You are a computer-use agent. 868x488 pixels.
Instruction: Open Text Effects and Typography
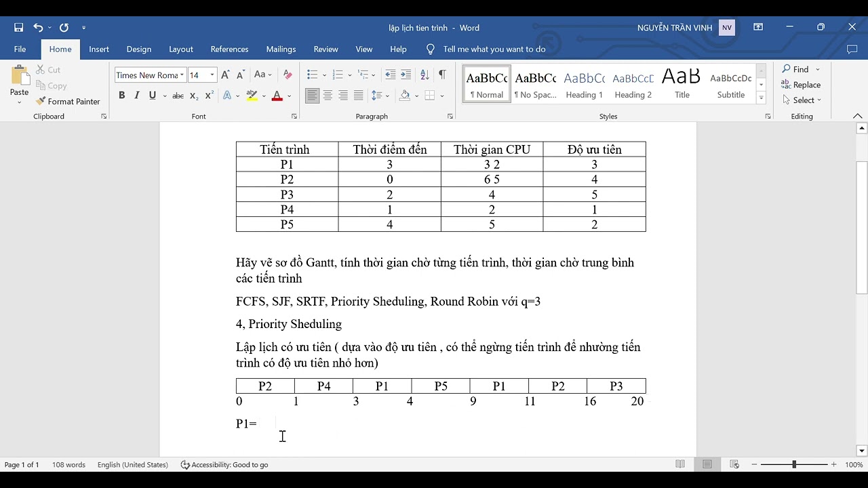coord(227,96)
